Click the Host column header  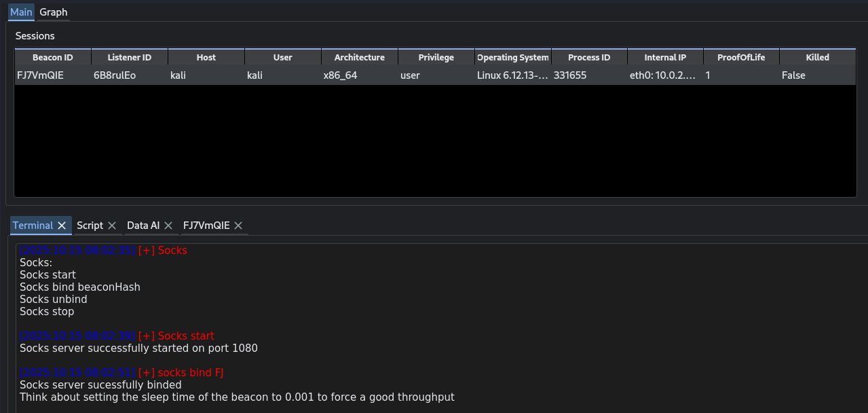206,58
